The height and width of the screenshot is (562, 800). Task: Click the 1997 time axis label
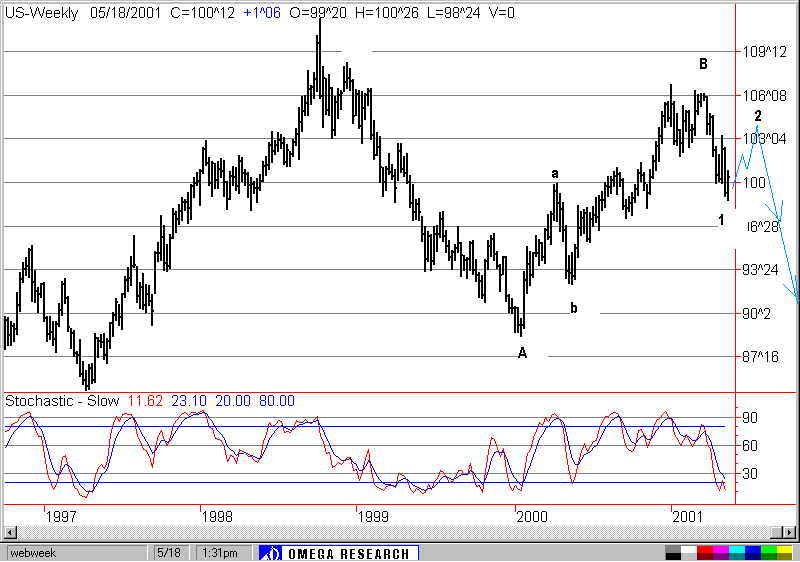(x=61, y=517)
